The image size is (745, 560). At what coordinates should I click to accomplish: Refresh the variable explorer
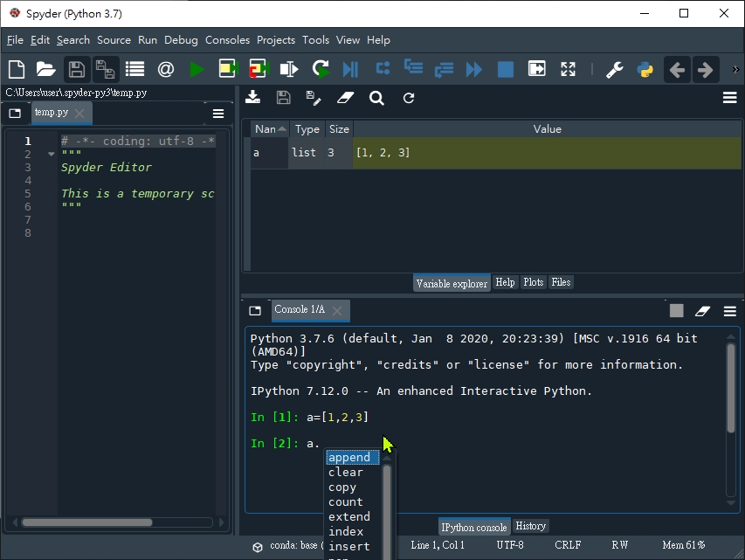click(409, 98)
